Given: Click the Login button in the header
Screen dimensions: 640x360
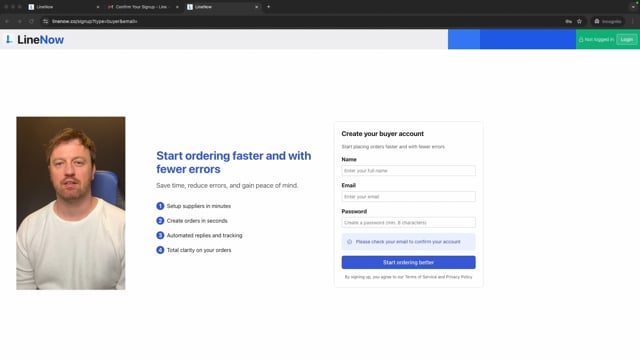Looking at the screenshot, I should coord(627,40).
